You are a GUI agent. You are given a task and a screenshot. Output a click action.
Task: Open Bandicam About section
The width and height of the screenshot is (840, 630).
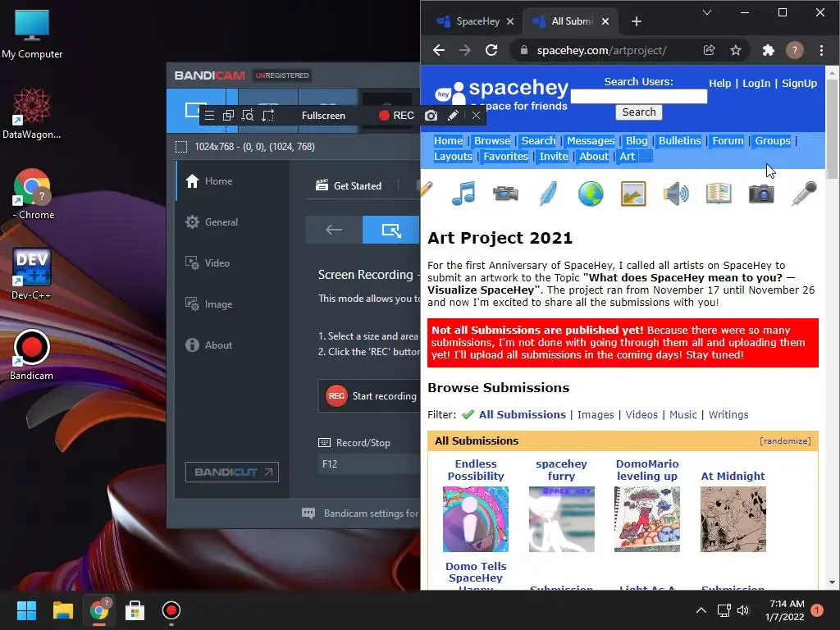coord(209,345)
